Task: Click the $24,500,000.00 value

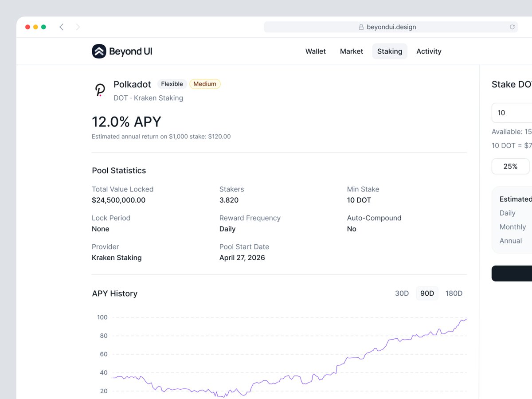Action: 118,200
